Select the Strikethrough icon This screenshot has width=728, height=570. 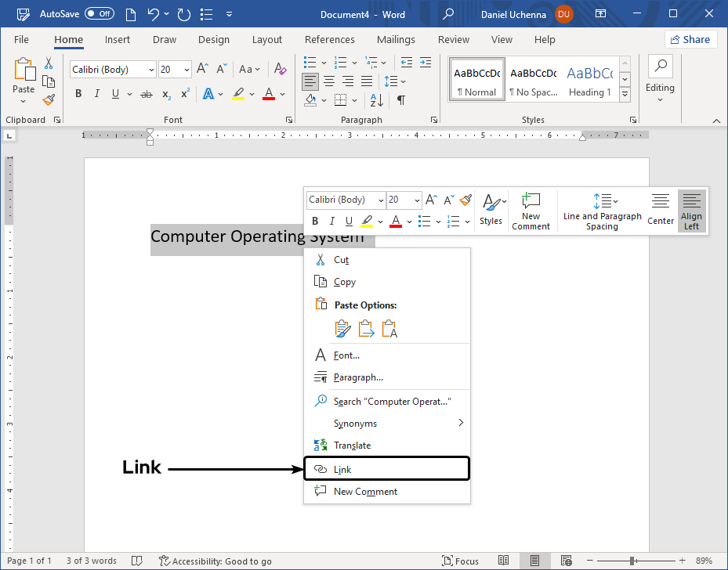(146, 93)
